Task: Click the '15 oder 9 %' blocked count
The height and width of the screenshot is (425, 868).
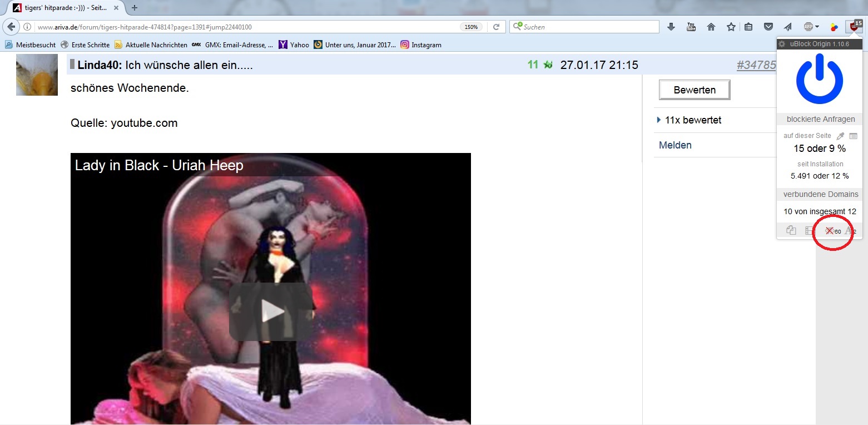Action: pos(820,149)
